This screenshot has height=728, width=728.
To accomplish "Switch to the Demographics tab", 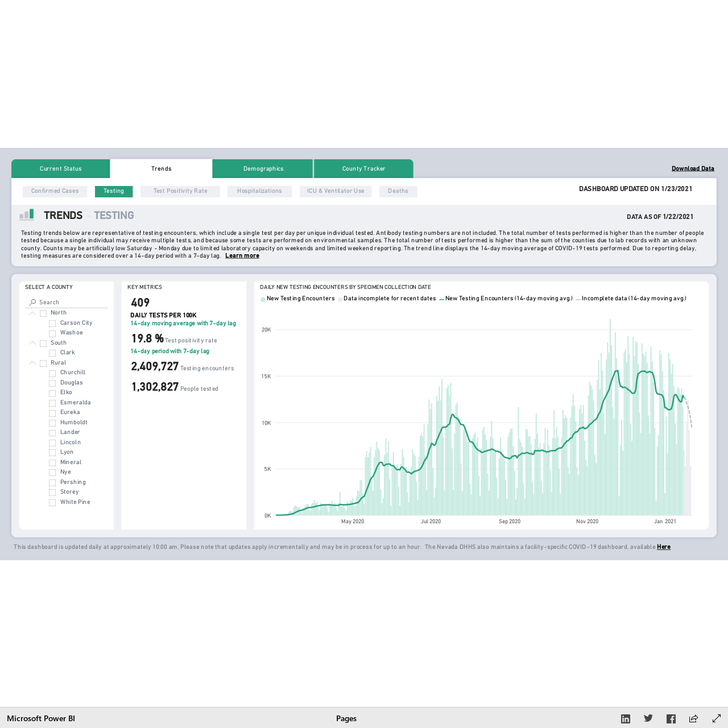I will pyautogui.click(x=263, y=169).
